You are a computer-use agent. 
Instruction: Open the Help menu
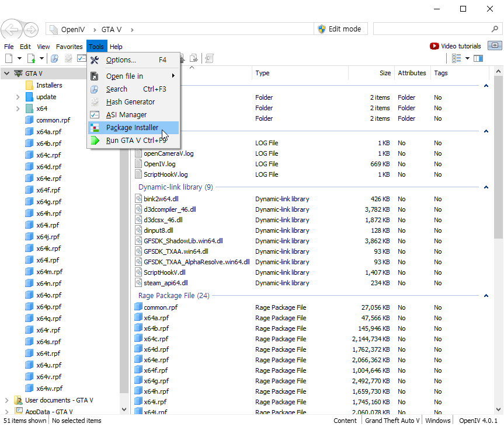point(116,47)
